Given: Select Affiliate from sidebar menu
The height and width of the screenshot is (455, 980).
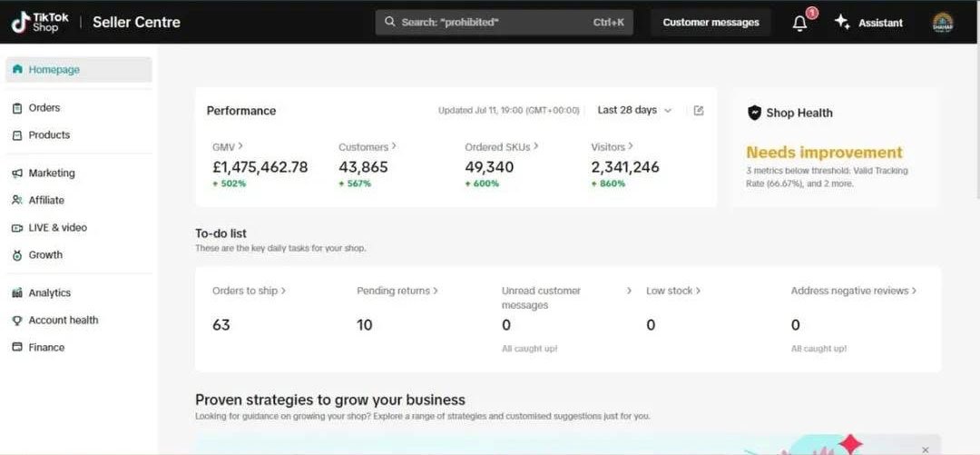Looking at the screenshot, I should (x=45, y=200).
